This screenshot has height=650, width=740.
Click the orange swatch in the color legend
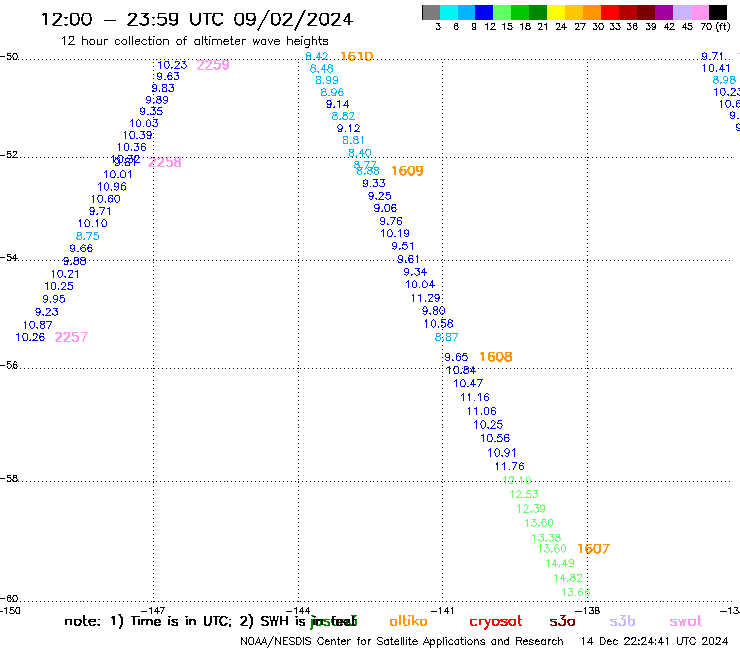[592, 12]
